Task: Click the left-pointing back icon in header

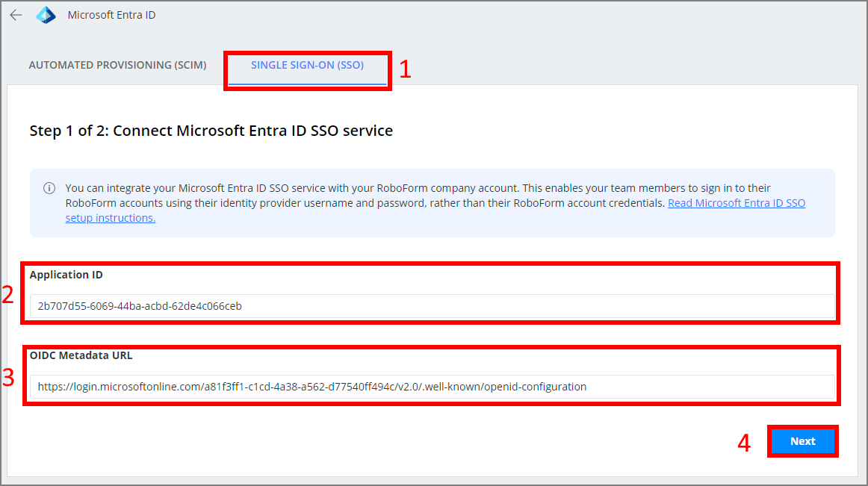Action: pos(16,15)
